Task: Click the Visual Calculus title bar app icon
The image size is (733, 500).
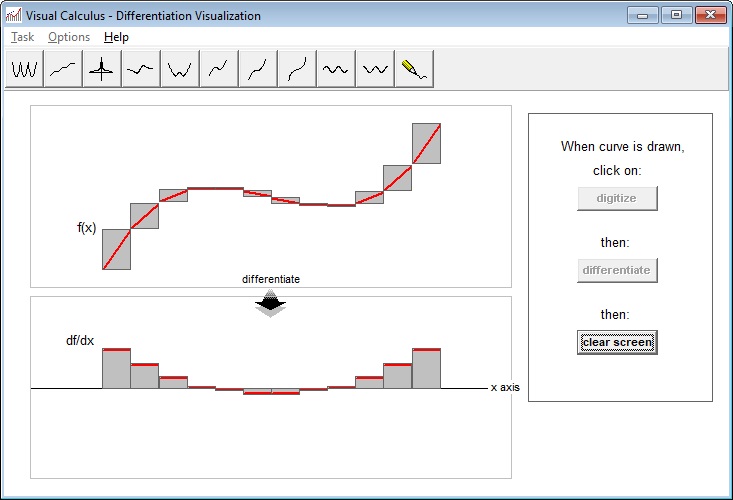Action: [14, 15]
